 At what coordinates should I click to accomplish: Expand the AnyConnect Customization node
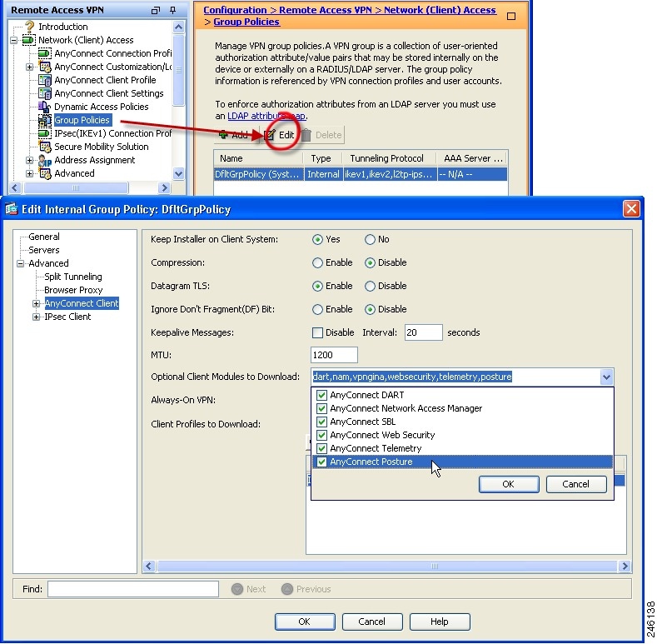[x=29, y=67]
